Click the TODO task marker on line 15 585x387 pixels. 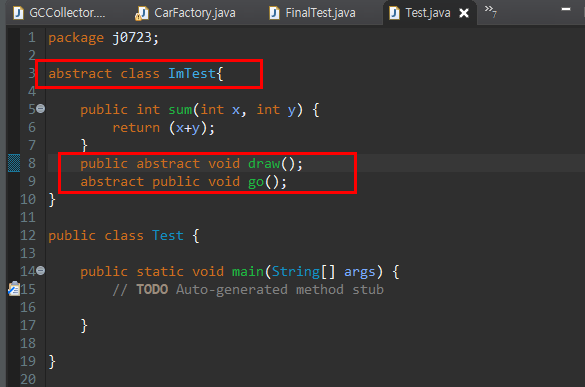pos(14,289)
